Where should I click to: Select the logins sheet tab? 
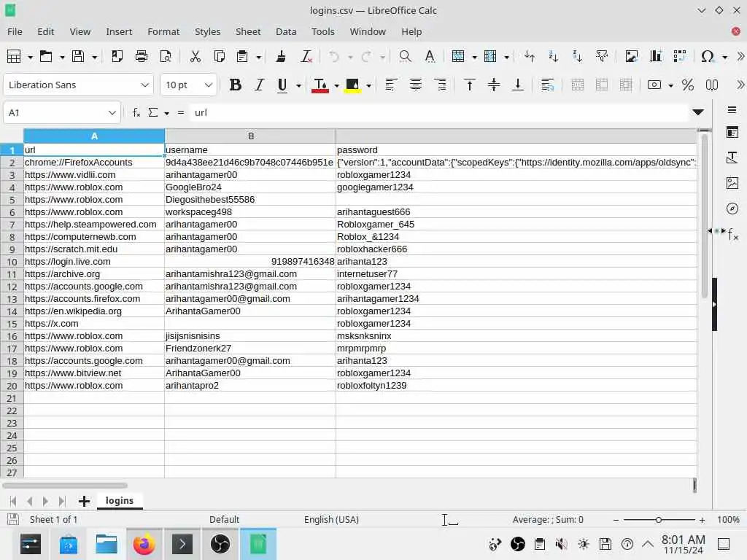coord(120,500)
